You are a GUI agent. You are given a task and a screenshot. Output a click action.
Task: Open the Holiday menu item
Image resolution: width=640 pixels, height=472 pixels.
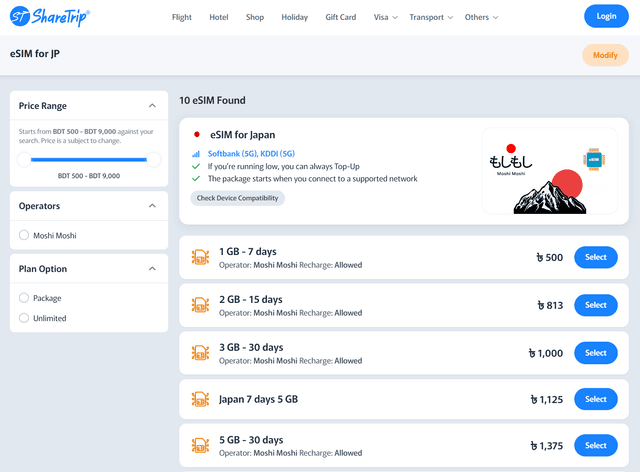(294, 17)
